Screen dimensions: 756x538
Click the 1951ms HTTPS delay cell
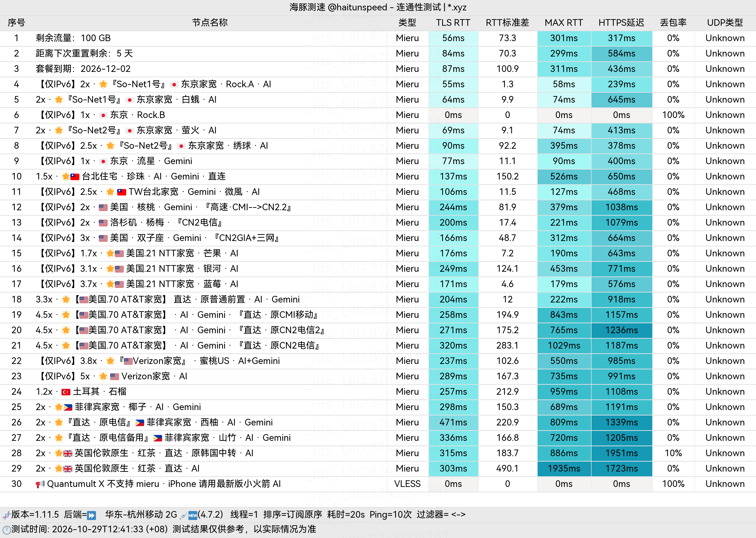(622, 453)
